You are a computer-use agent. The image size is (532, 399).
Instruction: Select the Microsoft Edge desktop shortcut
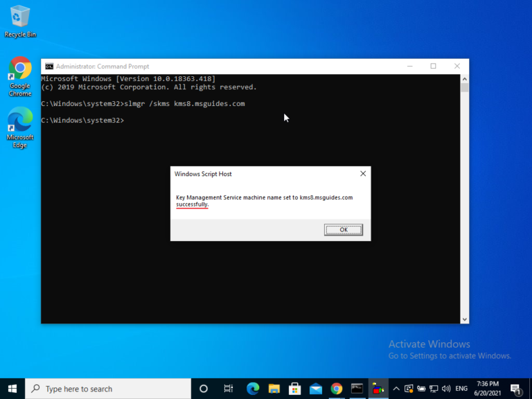click(x=20, y=126)
